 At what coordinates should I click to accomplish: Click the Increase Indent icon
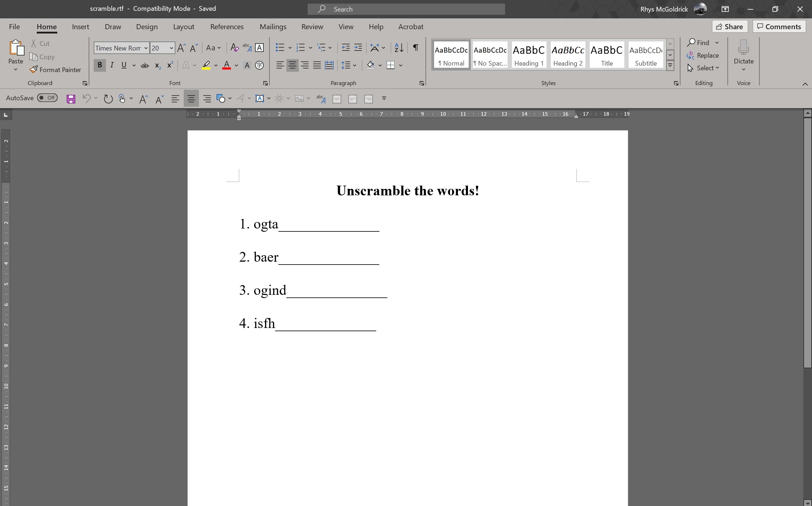(x=358, y=48)
